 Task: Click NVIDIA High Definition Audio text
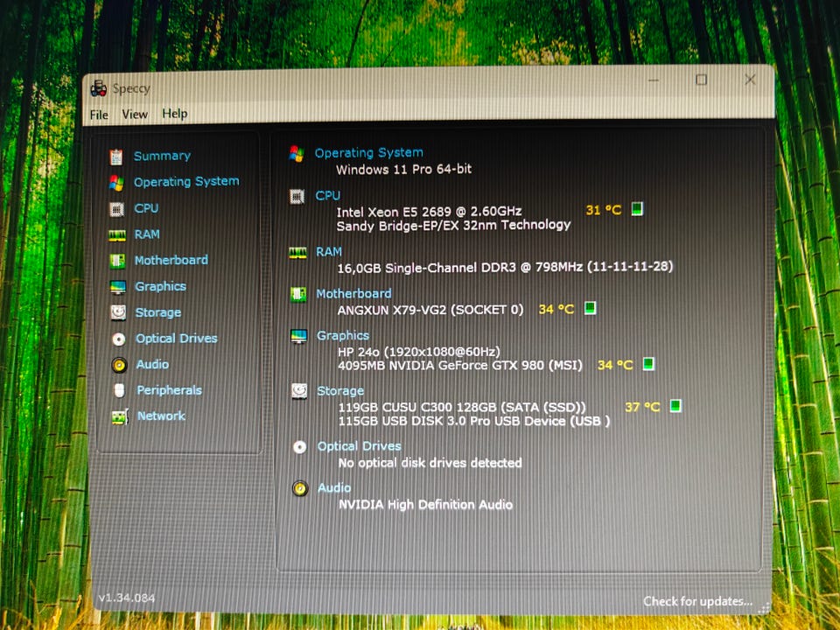pos(426,505)
